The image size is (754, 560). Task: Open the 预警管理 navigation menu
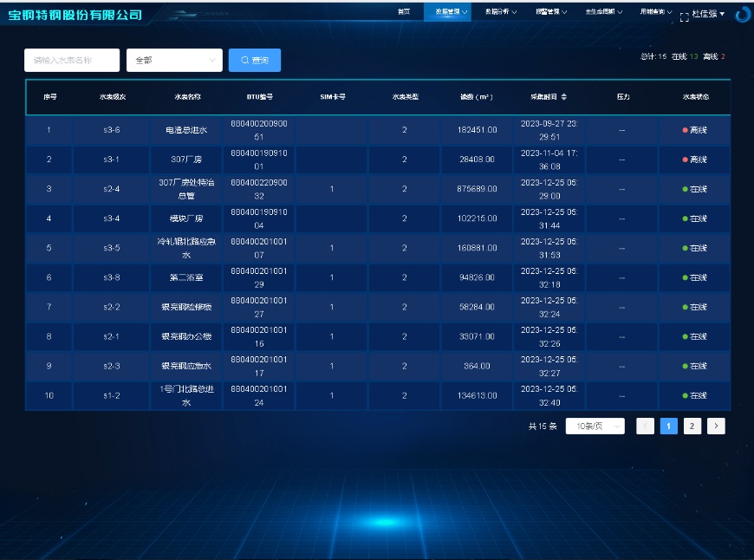pyautogui.click(x=551, y=11)
